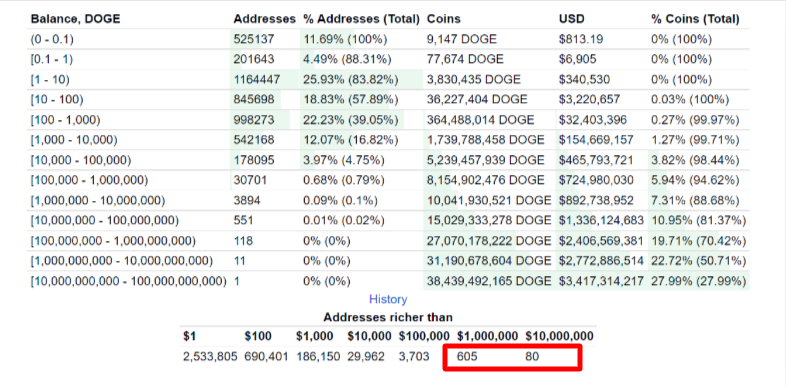This screenshot has width=786, height=387.
Task: Click the 1164447 addresses value
Action: pyautogui.click(x=257, y=79)
